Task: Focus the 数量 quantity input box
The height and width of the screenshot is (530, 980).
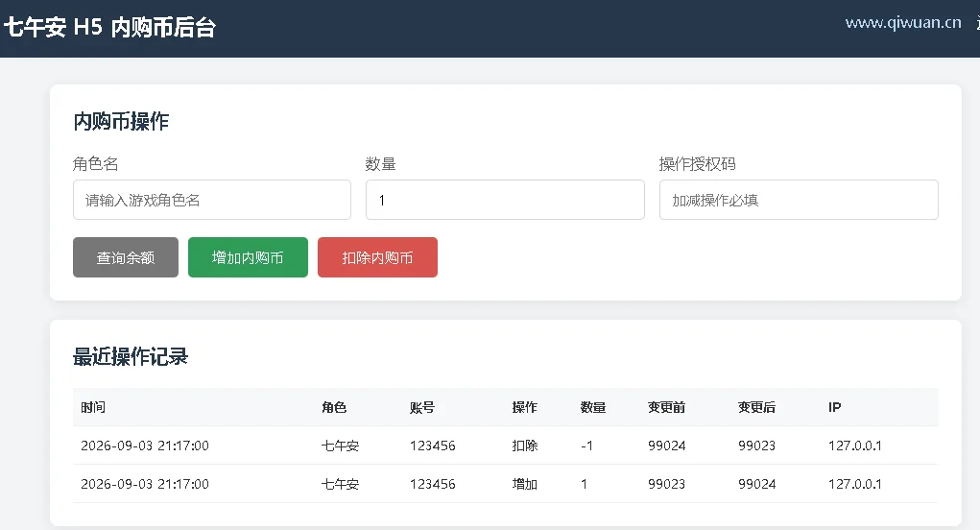Action: click(x=505, y=200)
